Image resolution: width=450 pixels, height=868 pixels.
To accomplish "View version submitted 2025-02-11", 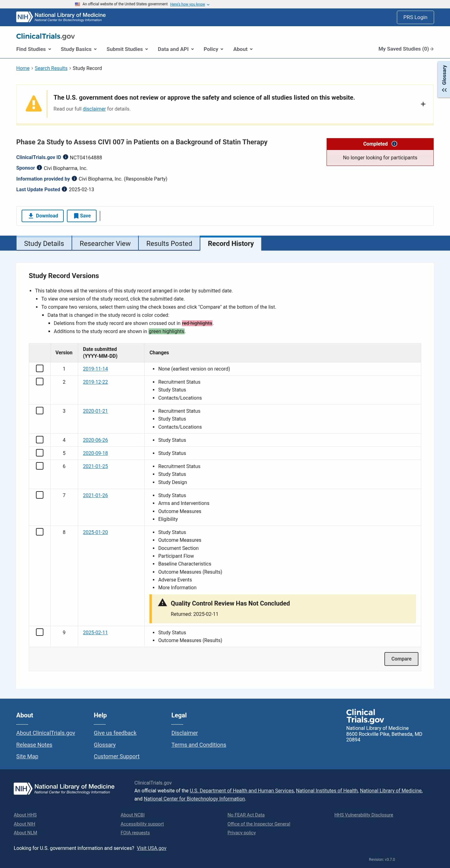I will (x=95, y=632).
